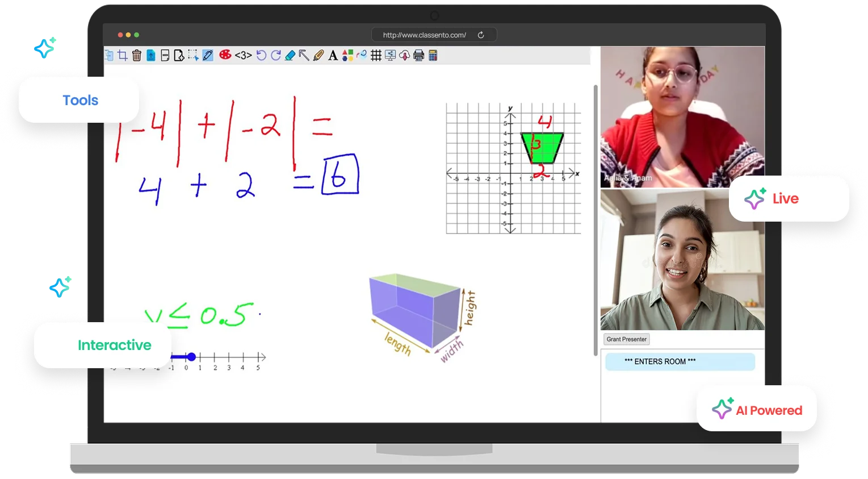Activate the dashed-rectangle selection tool
The width and height of the screenshot is (868, 479).
193,55
